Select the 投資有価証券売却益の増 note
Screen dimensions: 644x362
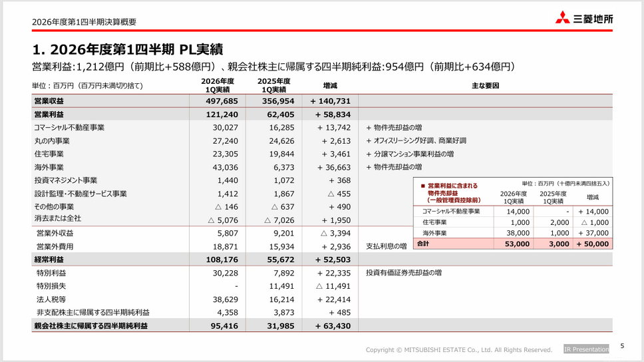tap(404, 273)
